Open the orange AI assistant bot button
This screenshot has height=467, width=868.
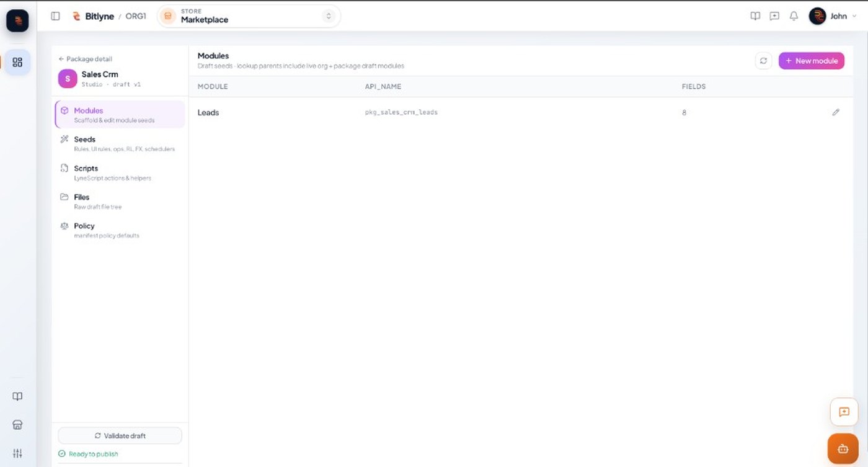pos(843,448)
